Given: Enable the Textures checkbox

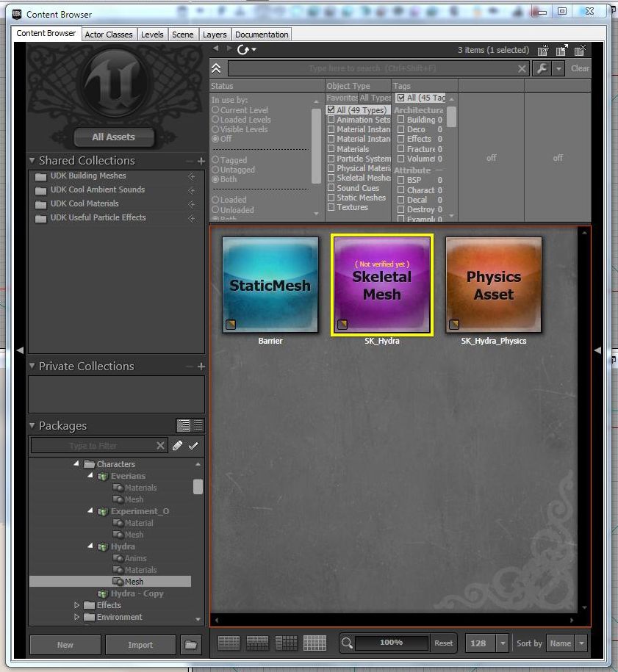Looking at the screenshot, I should coord(331,207).
